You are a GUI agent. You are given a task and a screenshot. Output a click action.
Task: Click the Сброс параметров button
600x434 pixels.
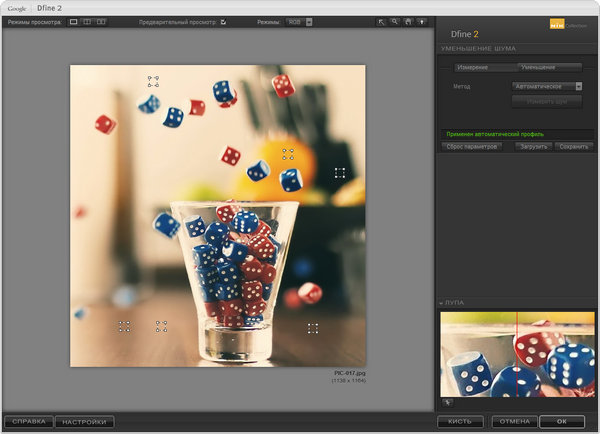pyautogui.click(x=473, y=147)
